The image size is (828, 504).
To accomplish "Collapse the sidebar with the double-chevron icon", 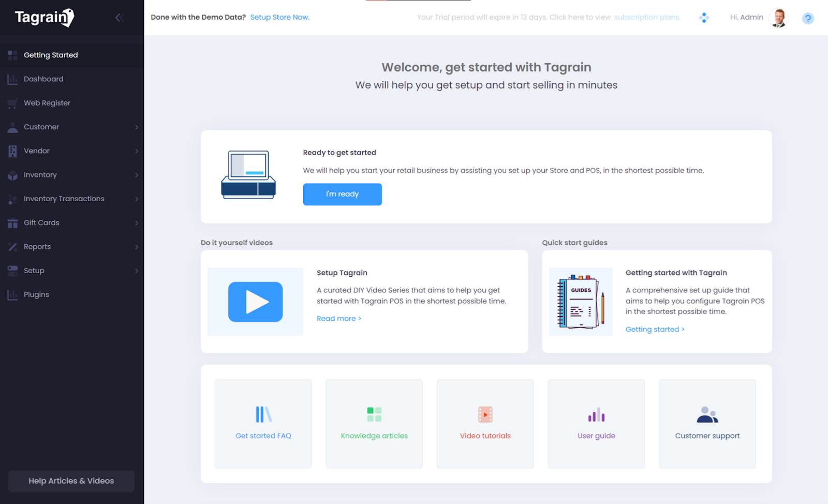I will (x=119, y=18).
